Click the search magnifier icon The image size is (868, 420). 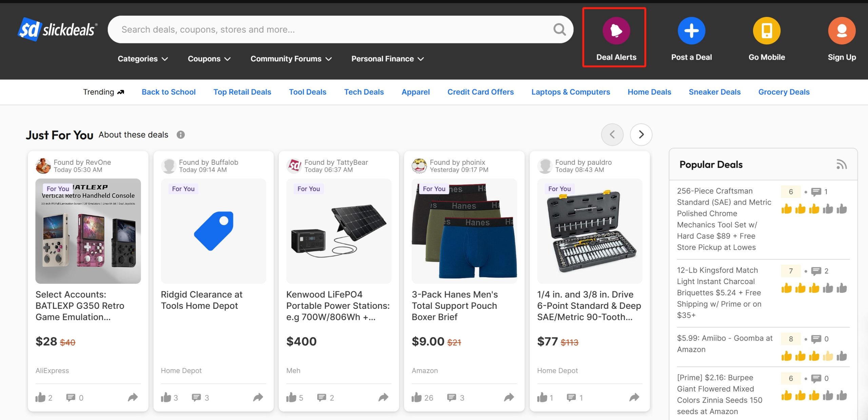[559, 29]
